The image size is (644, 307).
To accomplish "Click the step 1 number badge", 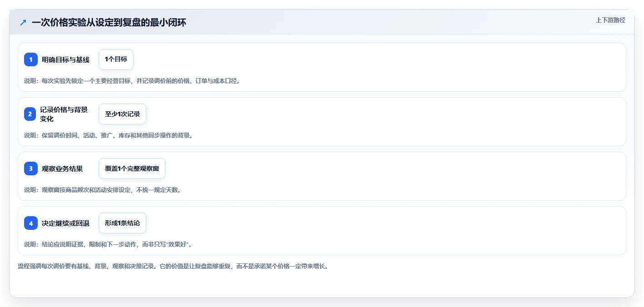I will 31,59.
